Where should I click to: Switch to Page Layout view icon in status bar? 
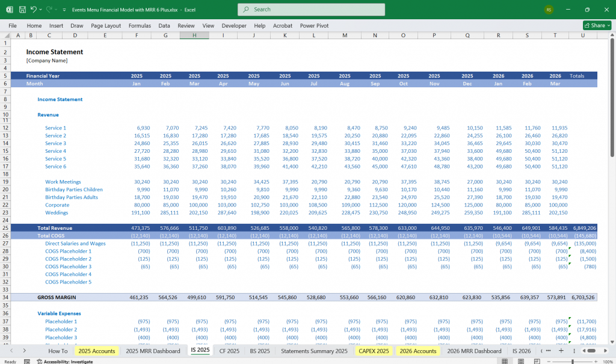click(x=521, y=362)
